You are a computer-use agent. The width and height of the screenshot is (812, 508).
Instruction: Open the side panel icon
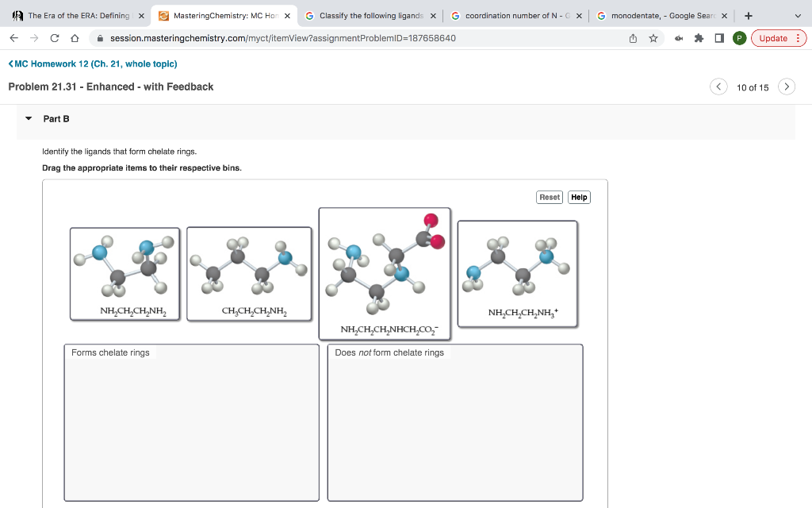click(718, 37)
